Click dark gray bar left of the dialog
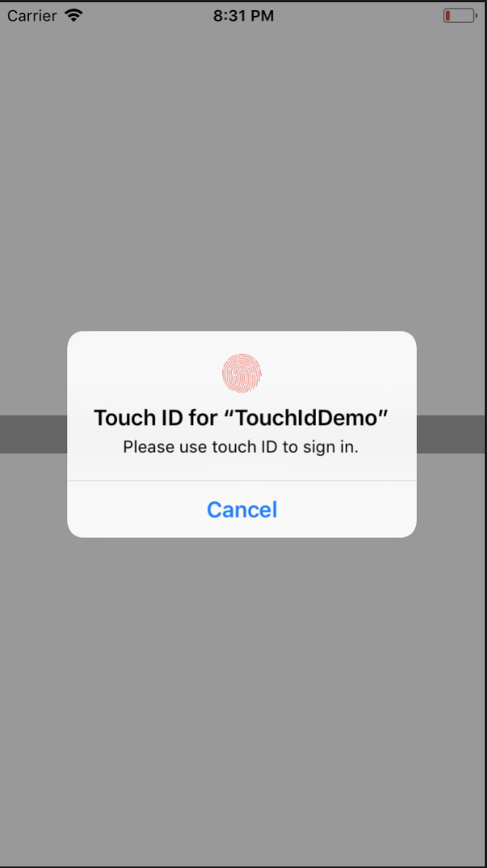 click(33, 434)
